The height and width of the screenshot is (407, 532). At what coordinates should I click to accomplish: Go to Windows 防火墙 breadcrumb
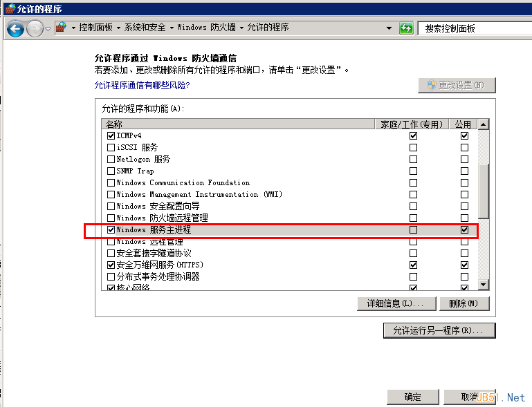point(207,28)
